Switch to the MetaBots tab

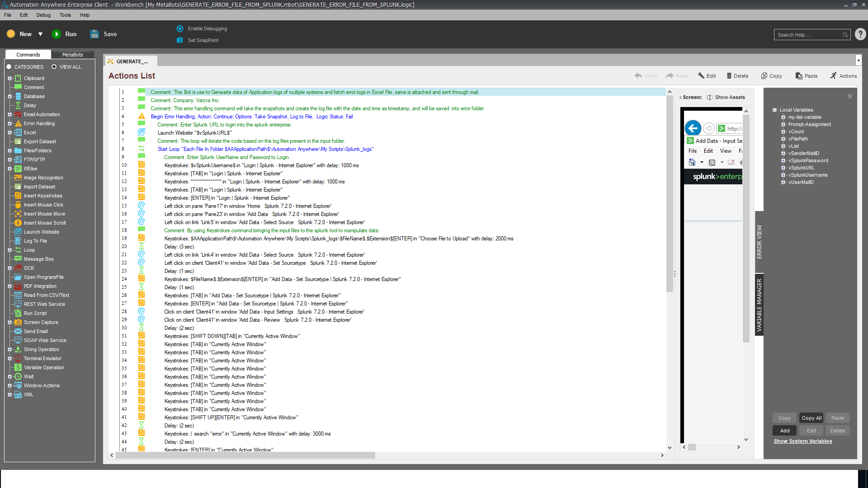click(72, 55)
